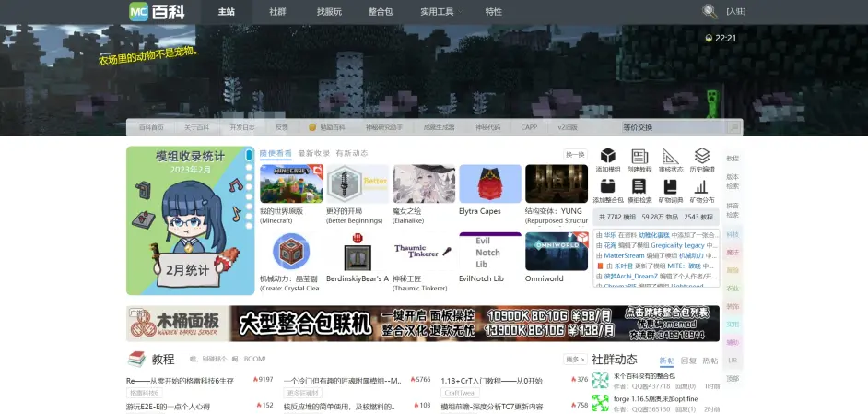Jump to 魔法 in right sidebar

[733, 253]
